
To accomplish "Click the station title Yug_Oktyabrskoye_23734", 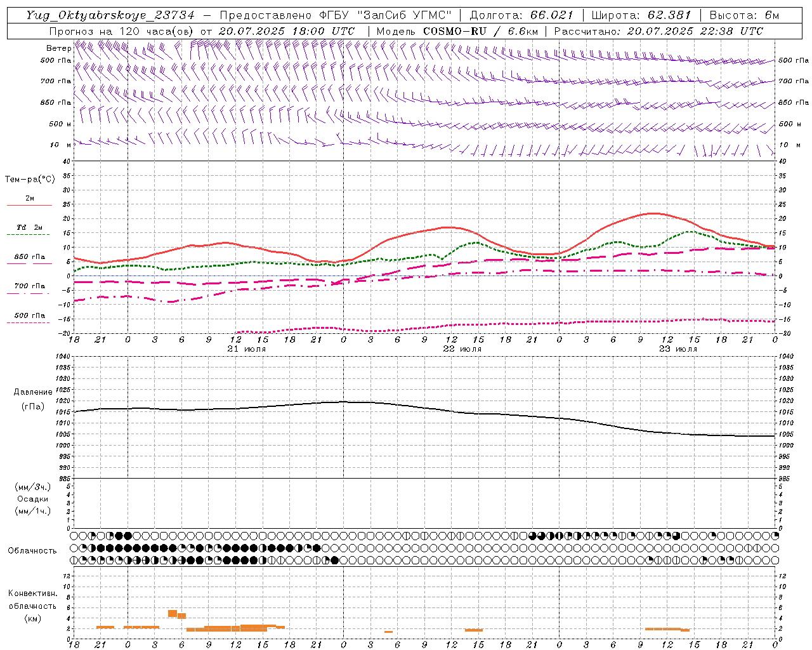I will point(110,16).
